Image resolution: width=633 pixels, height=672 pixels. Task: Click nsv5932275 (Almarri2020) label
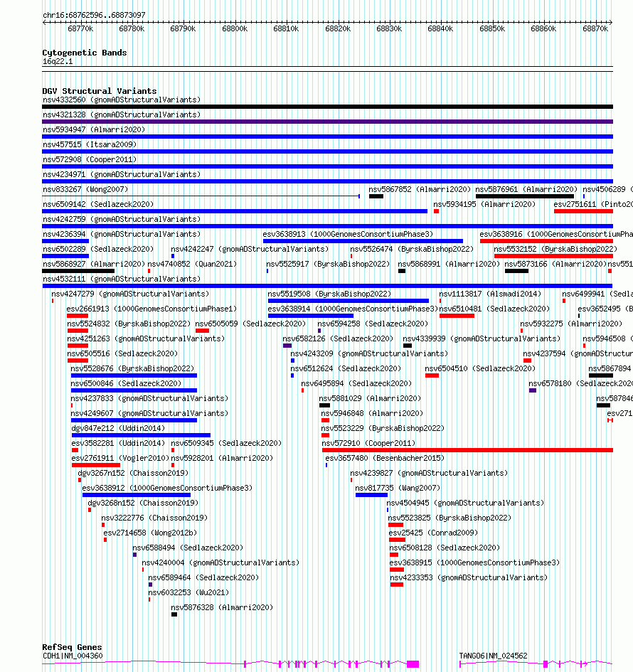pyautogui.click(x=571, y=324)
